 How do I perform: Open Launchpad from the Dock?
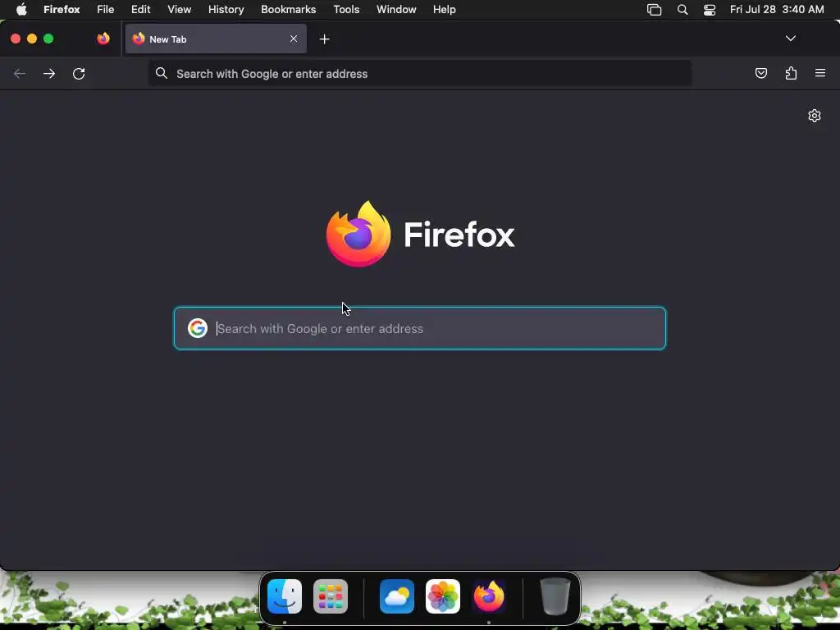tap(331, 596)
